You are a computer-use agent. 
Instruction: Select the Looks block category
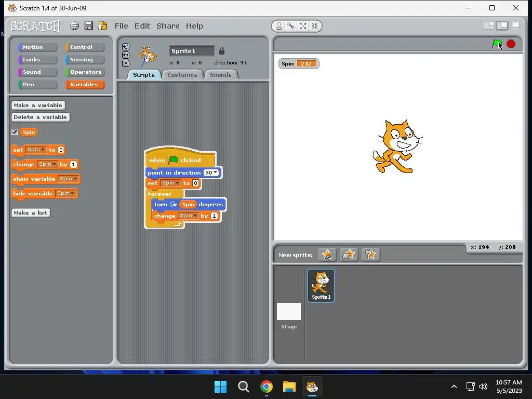[37, 60]
